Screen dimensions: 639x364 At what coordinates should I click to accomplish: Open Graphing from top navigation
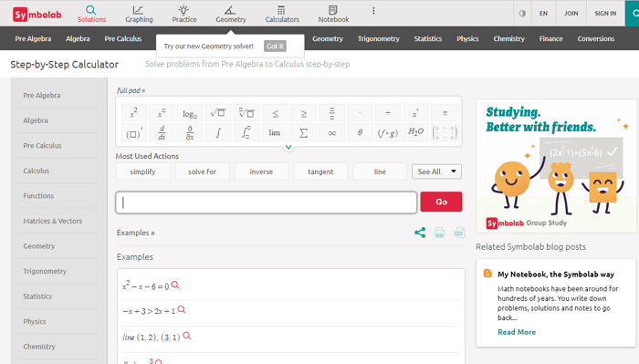tap(139, 14)
